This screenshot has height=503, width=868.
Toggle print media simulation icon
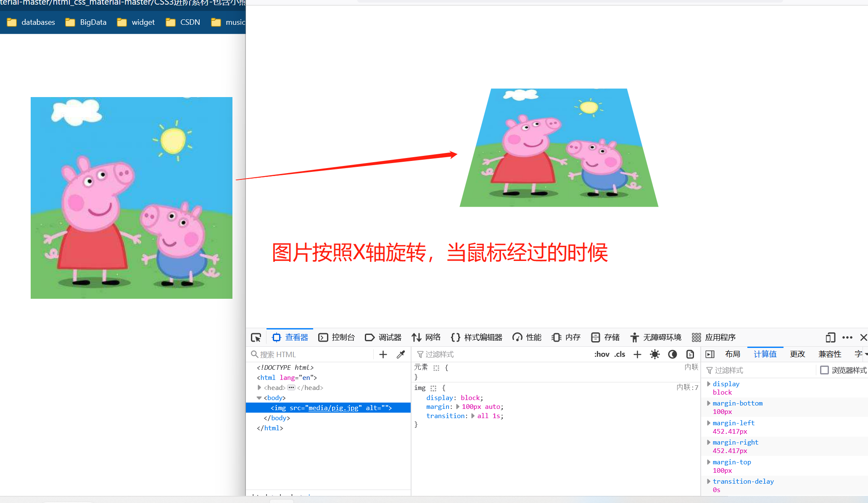point(690,354)
